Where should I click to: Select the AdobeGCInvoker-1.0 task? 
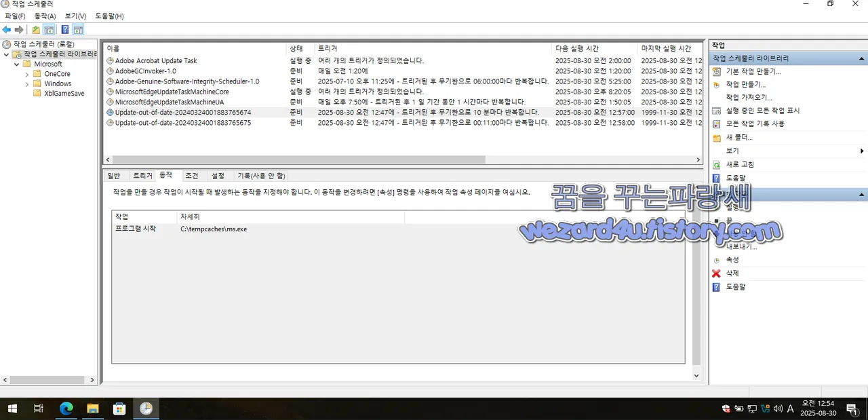pyautogui.click(x=402, y=71)
